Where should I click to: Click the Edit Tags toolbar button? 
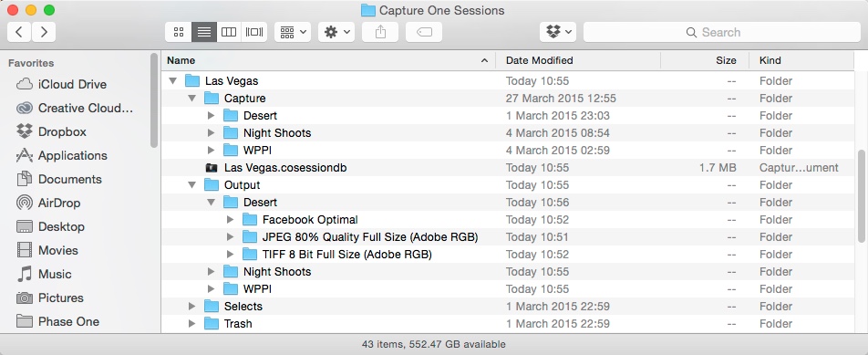point(423,32)
